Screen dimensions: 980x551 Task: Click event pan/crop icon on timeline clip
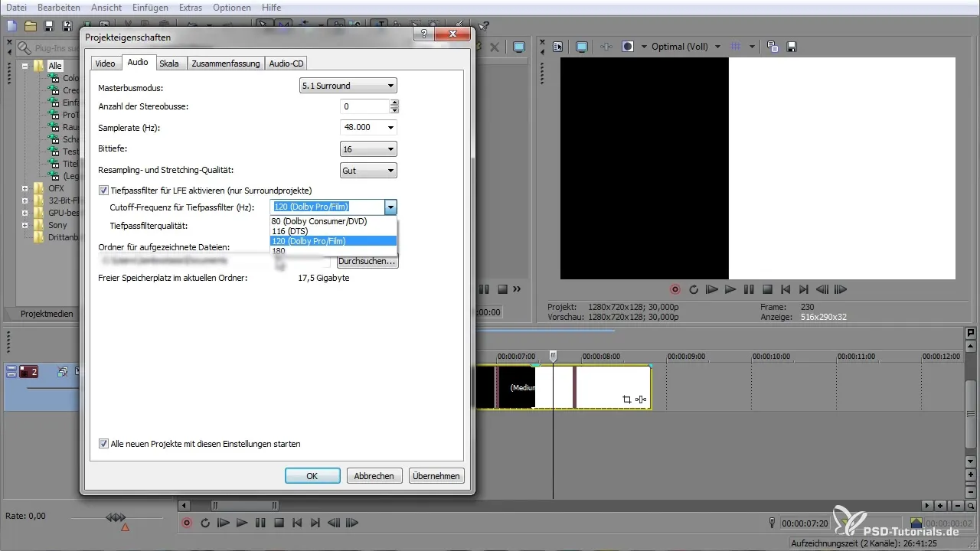click(627, 399)
